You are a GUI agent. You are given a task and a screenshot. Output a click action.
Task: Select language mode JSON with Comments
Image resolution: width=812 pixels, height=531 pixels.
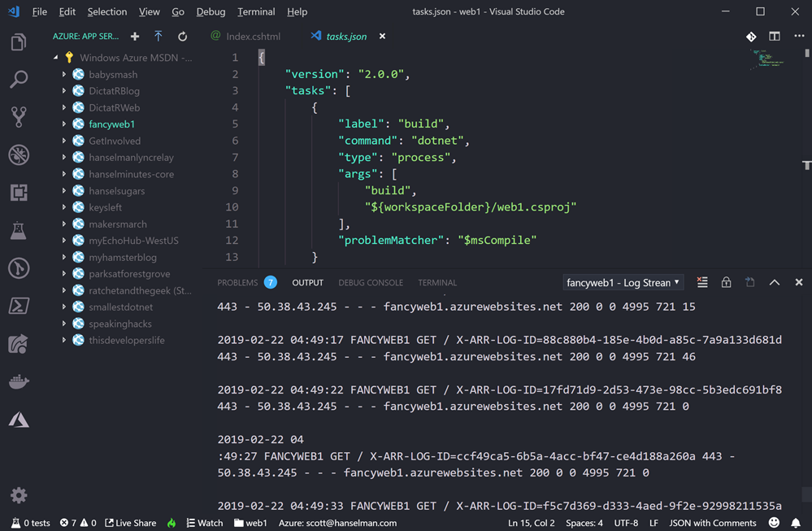pyautogui.click(x=713, y=523)
